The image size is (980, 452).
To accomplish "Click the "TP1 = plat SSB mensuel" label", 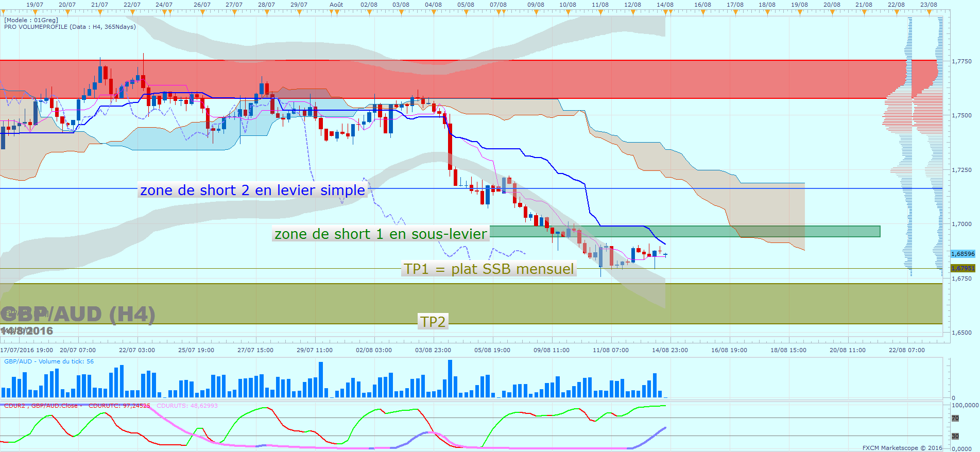I will pos(489,269).
